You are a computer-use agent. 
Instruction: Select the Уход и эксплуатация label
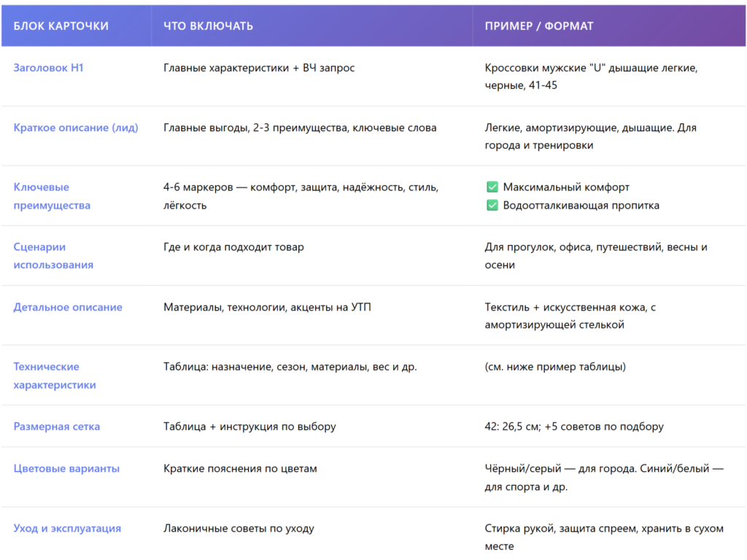tap(67, 529)
